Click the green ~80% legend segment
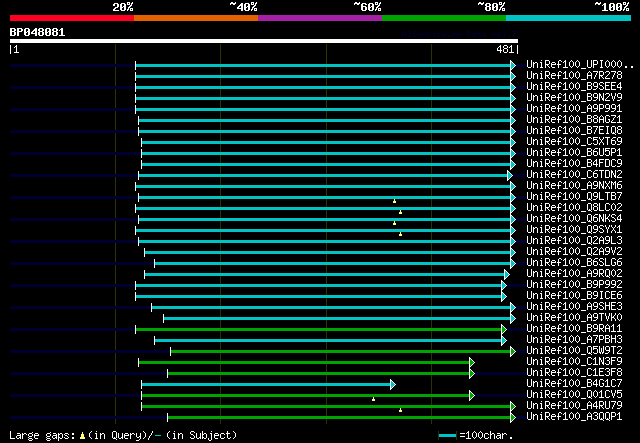Screen dimensions: 640x443 [x=444, y=18]
